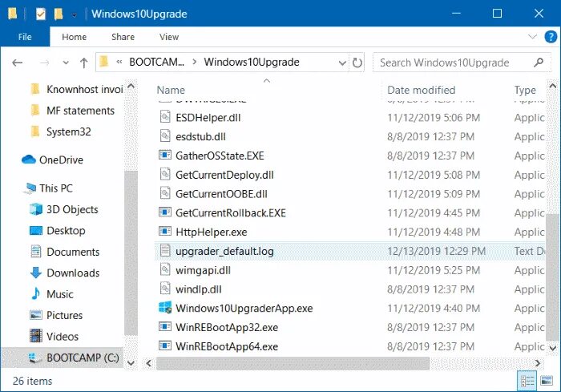Select the Windows10UpgraderApp.exe icon
The width and height of the screenshot is (561, 392).
165,308
